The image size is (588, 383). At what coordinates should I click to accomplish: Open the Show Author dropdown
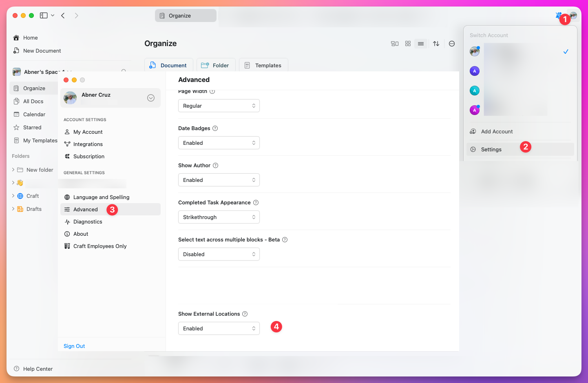pyautogui.click(x=219, y=180)
